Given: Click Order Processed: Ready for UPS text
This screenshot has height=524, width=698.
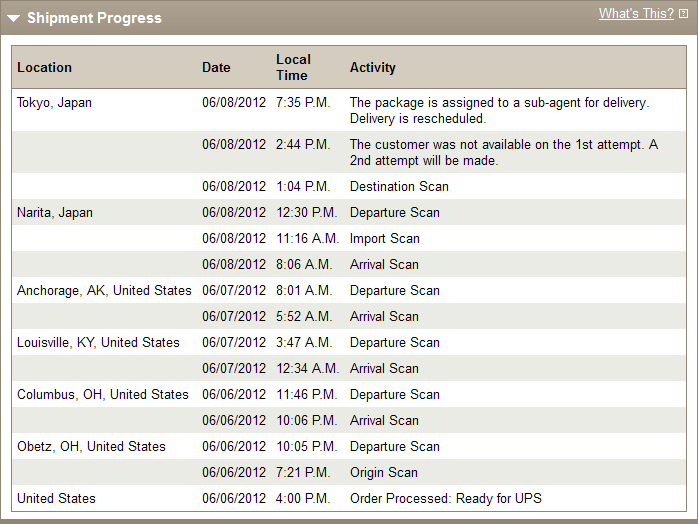Looking at the screenshot, I should (x=446, y=498).
